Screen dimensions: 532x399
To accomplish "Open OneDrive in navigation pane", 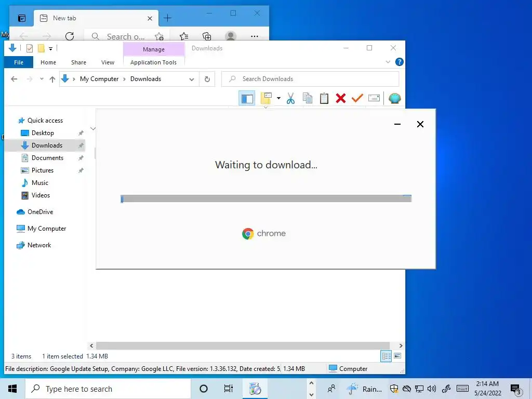I will click(40, 212).
